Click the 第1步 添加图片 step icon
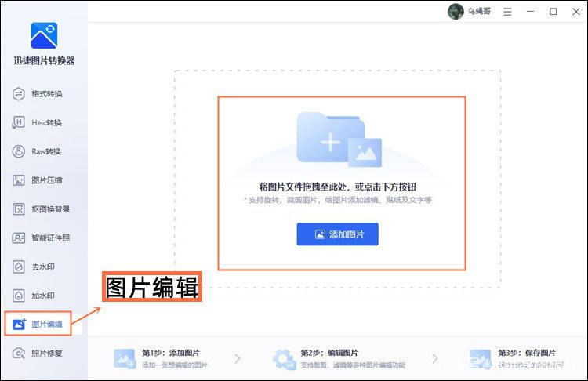Image resolution: width=588 pixels, height=381 pixels. (x=125, y=358)
